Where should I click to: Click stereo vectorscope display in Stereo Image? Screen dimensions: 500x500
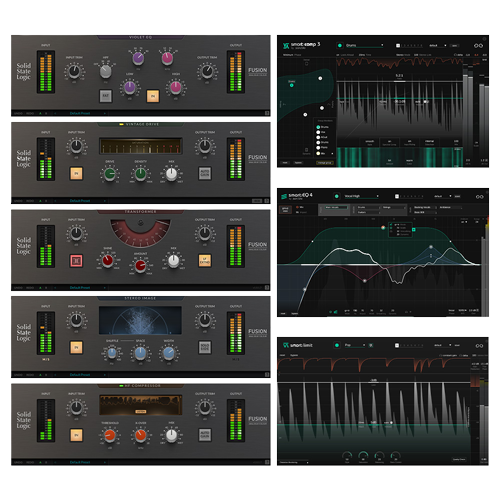coord(140,320)
